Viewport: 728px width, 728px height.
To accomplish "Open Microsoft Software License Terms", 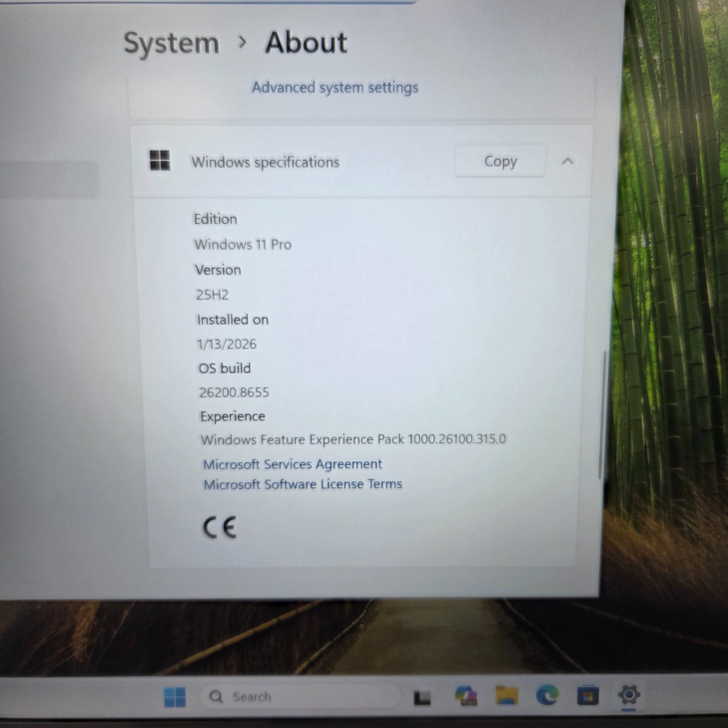I will click(303, 484).
